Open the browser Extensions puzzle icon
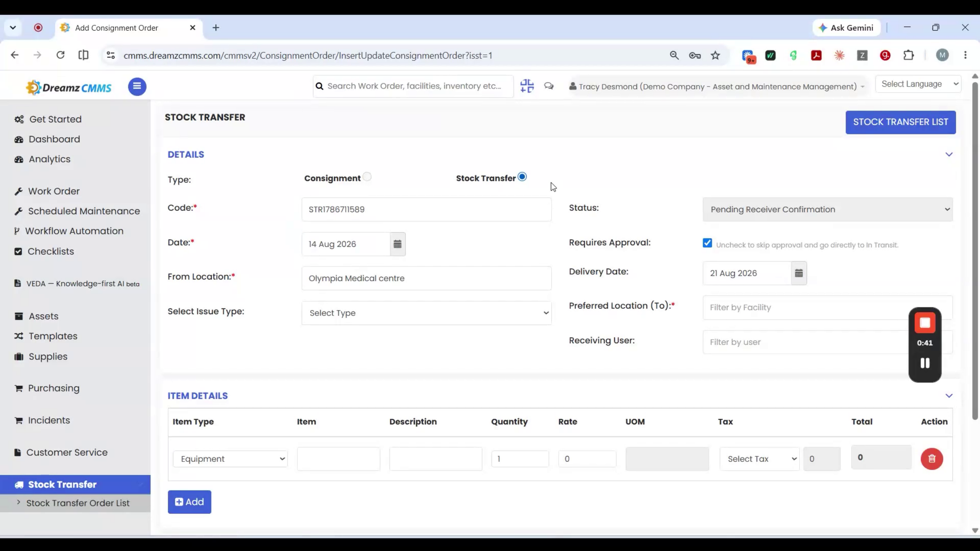 pos(909,55)
